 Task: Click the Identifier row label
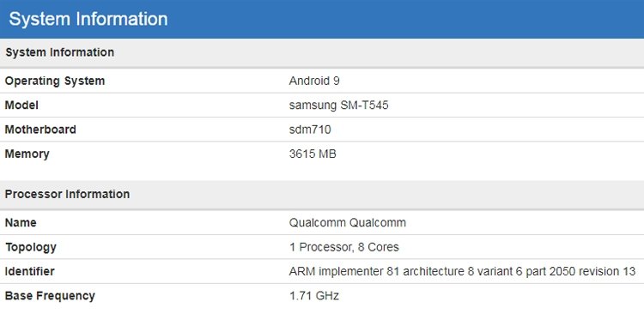click(x=29, y=271)
